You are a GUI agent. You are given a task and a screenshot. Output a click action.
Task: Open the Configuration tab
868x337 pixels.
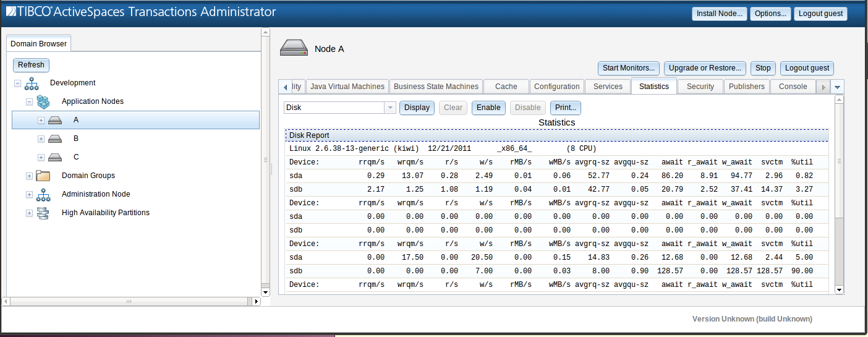pos(557,87)
